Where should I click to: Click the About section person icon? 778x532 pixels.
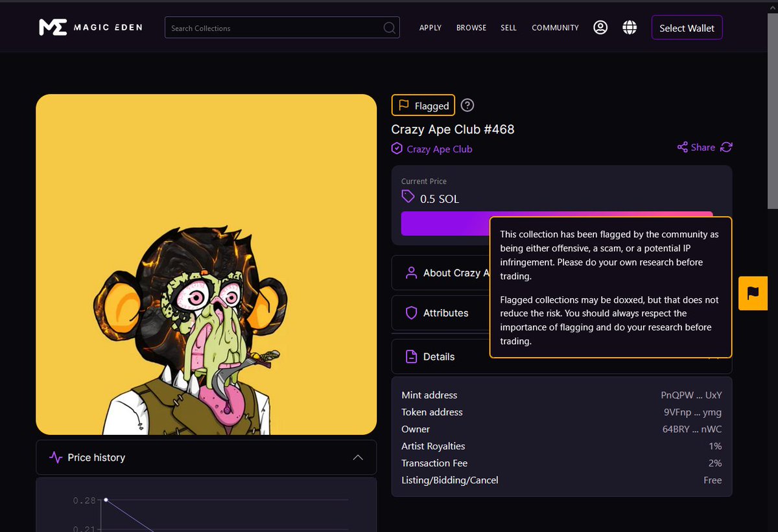411,273
